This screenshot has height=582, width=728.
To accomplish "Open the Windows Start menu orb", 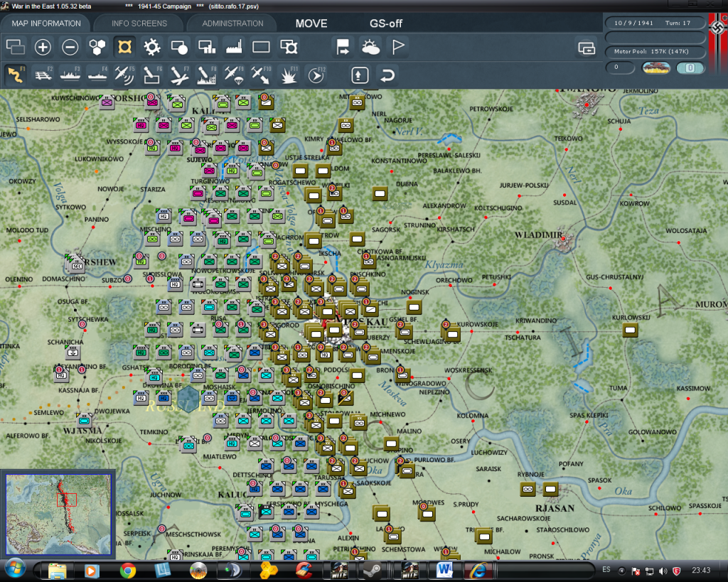I will tap(16, 569).
